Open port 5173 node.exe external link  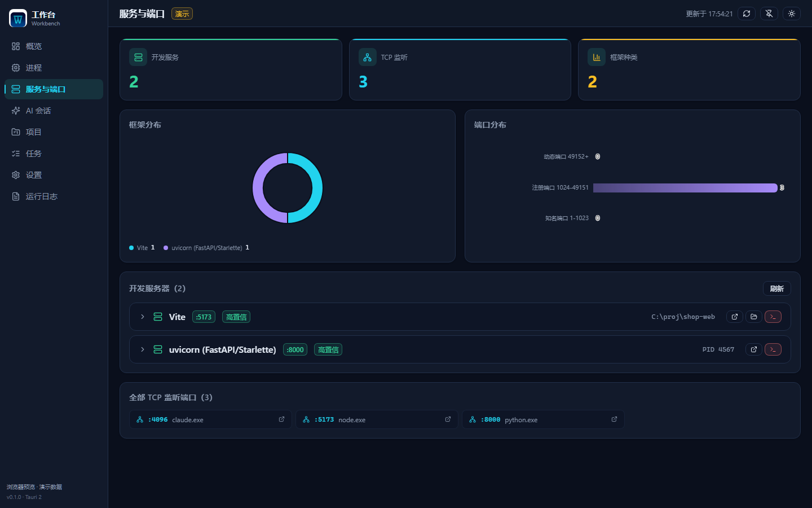(448, 419)
